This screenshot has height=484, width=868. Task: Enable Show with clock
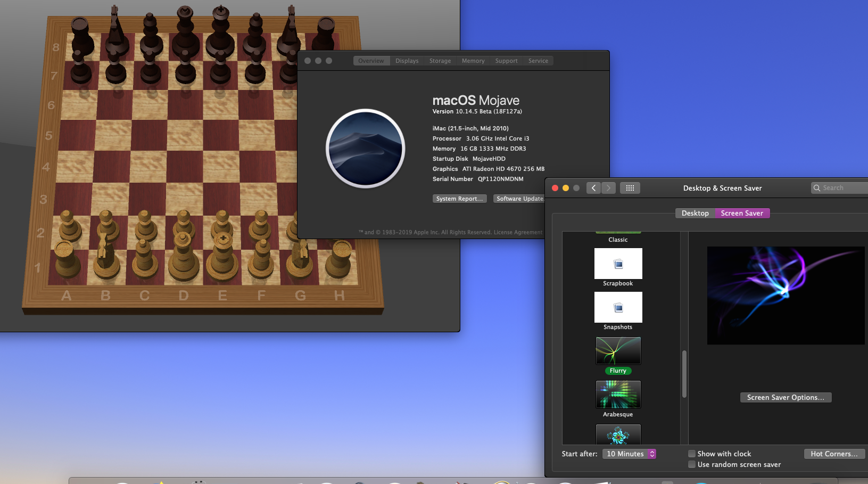pos(692,454)
